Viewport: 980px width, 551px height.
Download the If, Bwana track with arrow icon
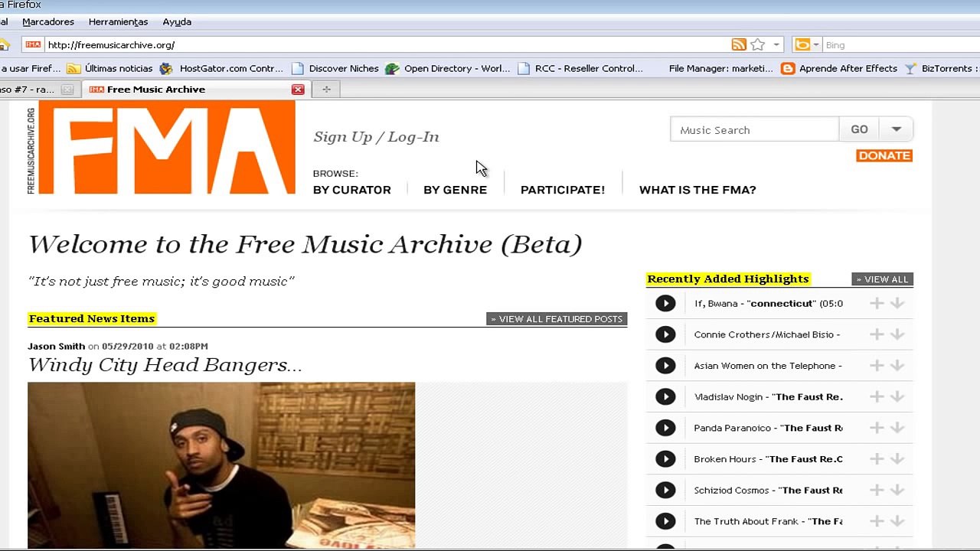click(x=897, y=303)
